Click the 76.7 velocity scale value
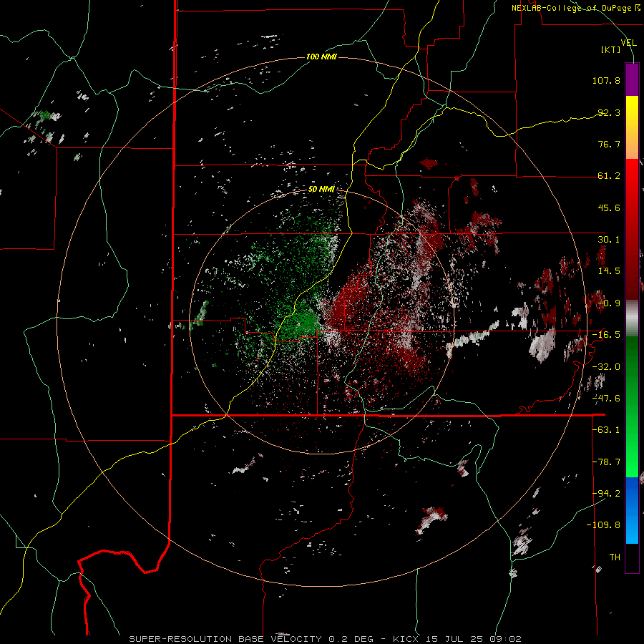The width and height of the screenshot is (644, 644). click(x=609, y=144)
